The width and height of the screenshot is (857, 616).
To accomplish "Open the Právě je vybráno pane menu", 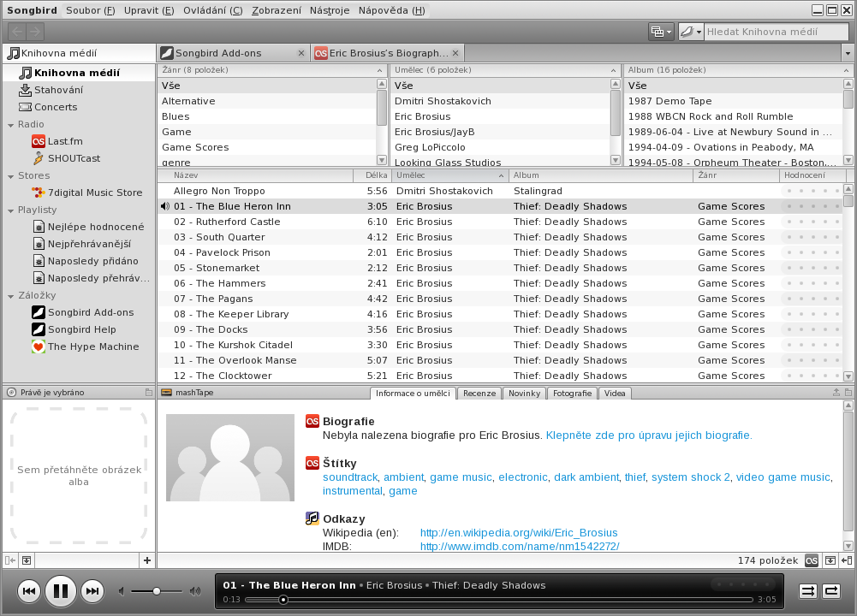I will [149, 393].
